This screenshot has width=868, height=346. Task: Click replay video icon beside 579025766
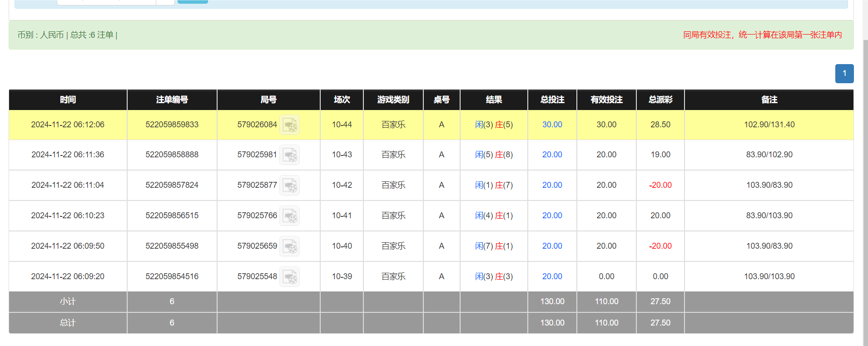pos(289,216)
